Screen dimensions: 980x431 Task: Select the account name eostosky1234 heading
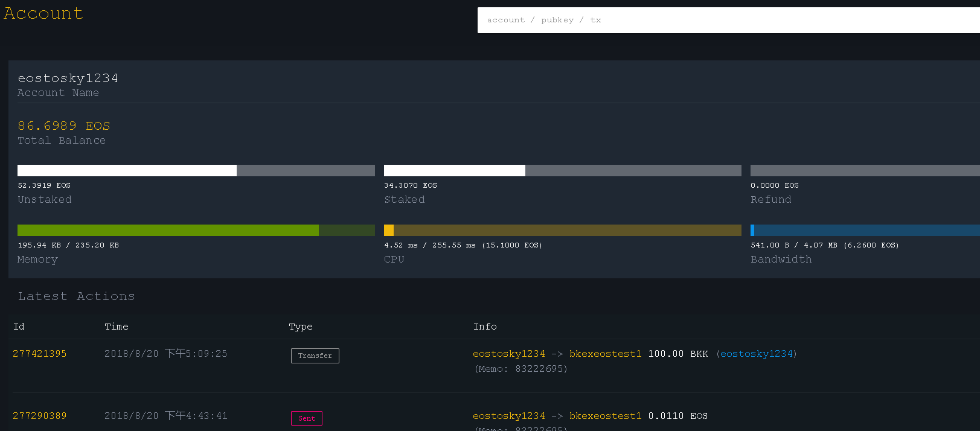[68, 78]
